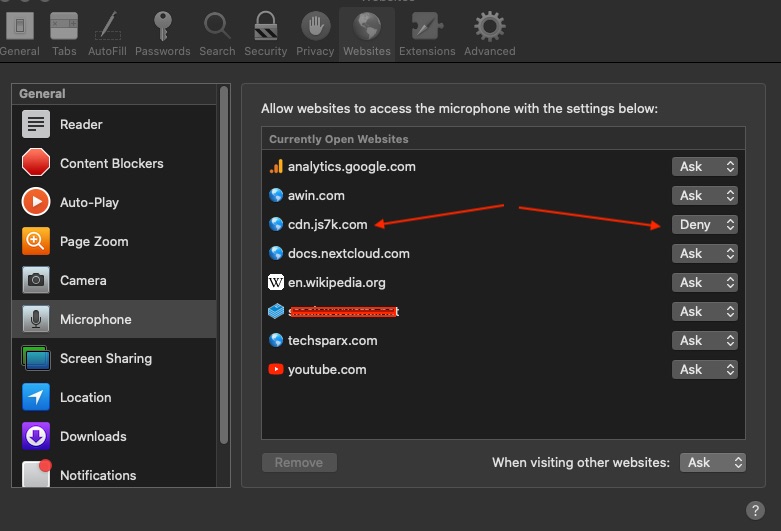Image resolution: width=781 pixels, height=531 pixels.
Task: Click the help question mark button
Action: pos(755,510)
